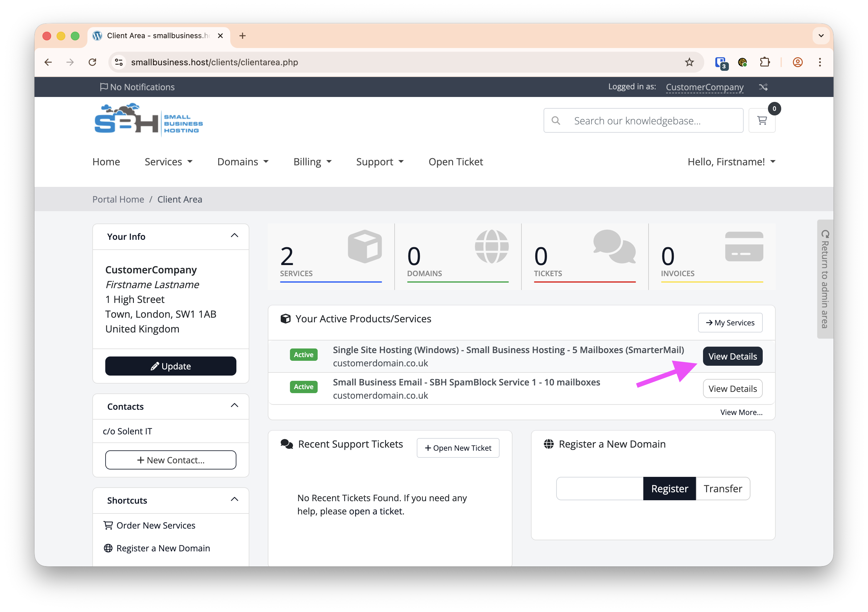View Details for Single Site Hosting
Image resolution: width=868 pixels, height=612 pixels.
(x=732, y=356)
